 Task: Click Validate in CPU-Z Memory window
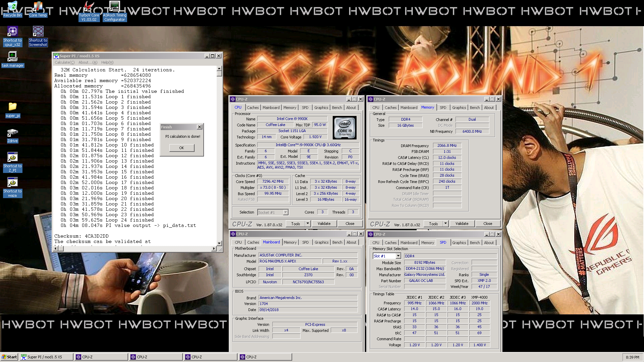pyautogui.click(x=462, y=224)
